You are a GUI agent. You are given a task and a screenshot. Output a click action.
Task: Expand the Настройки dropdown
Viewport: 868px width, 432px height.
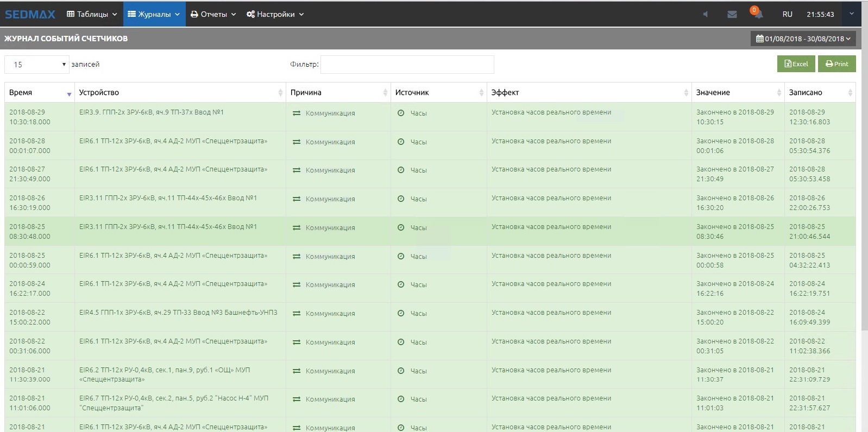(275, 15)
